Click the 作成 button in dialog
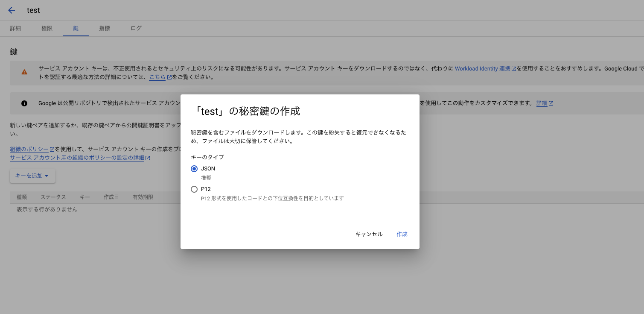 (402, 234)
